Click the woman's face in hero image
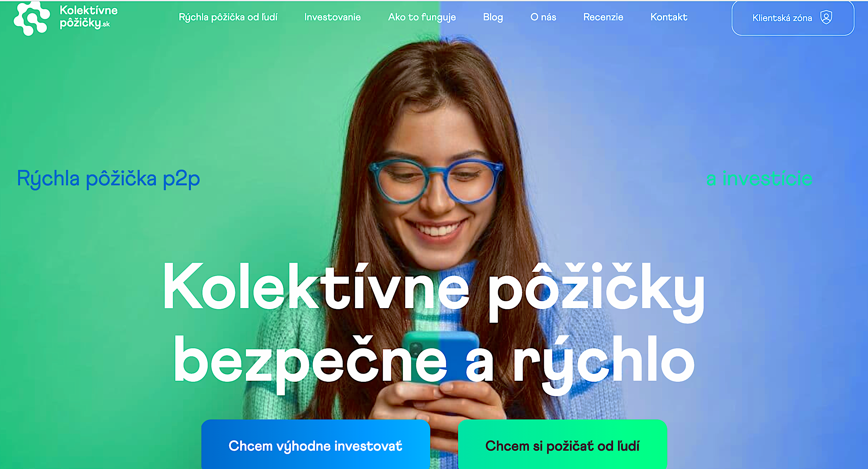The width and height of the screenshot is (868, 469). coord(436,183)
